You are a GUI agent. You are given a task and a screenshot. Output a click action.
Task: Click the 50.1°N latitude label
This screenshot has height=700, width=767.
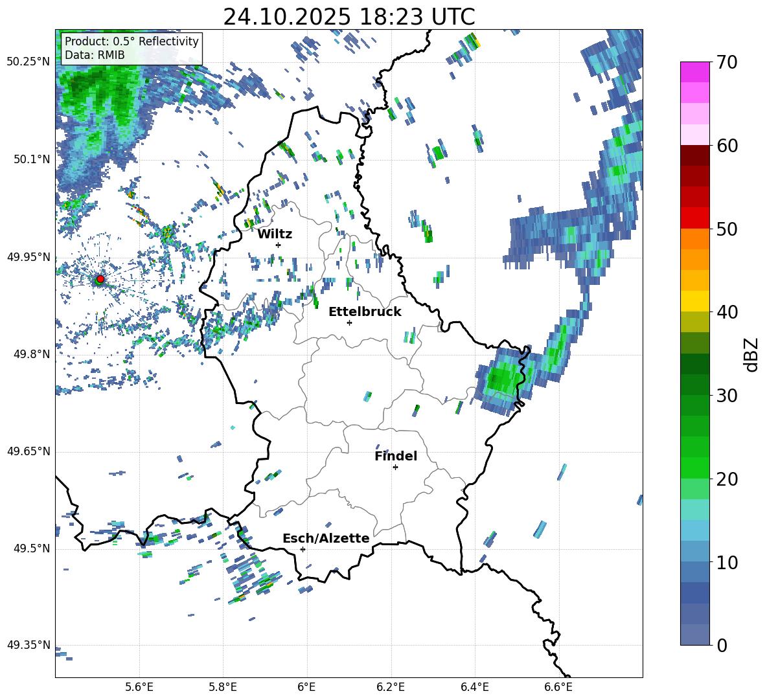tap(32, 159)
